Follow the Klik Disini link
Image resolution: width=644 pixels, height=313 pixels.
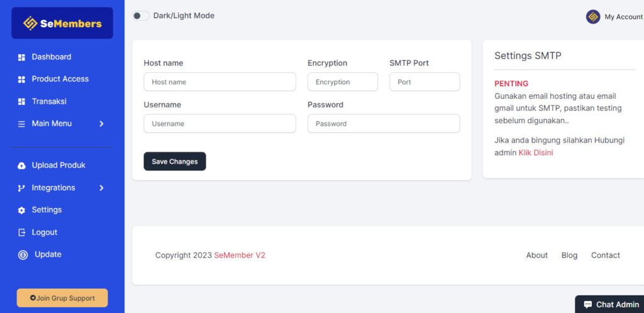tap(536, 153)
